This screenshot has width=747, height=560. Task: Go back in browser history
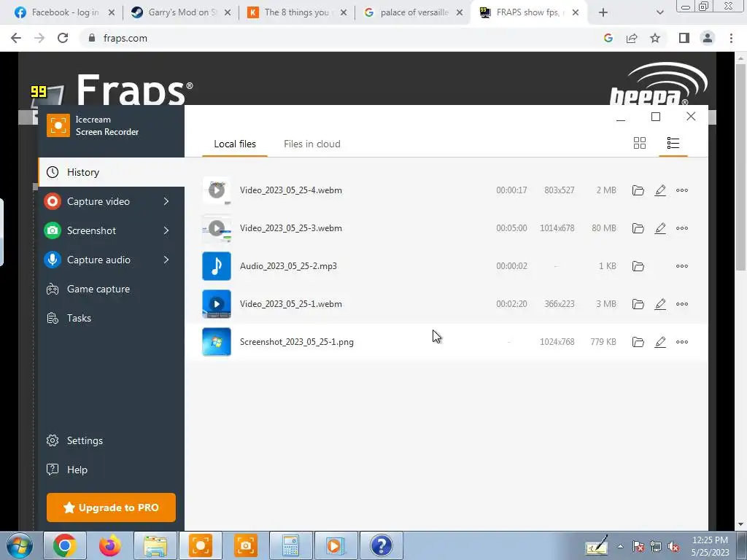[16, 38]
